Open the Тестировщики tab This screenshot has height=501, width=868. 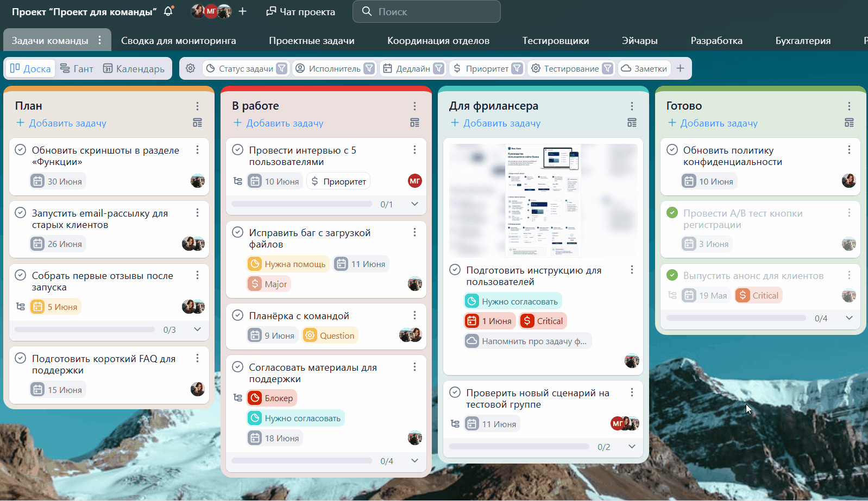(x=556, y=41)
